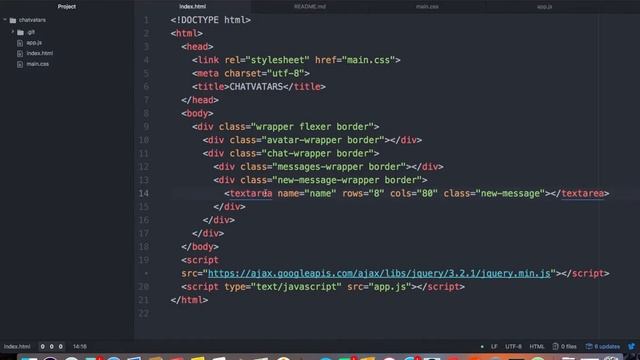The width and height of the screenshot is (640, 360).
Task: Select the chatvatars folder name in tree
Action: [x=32, y=20]
